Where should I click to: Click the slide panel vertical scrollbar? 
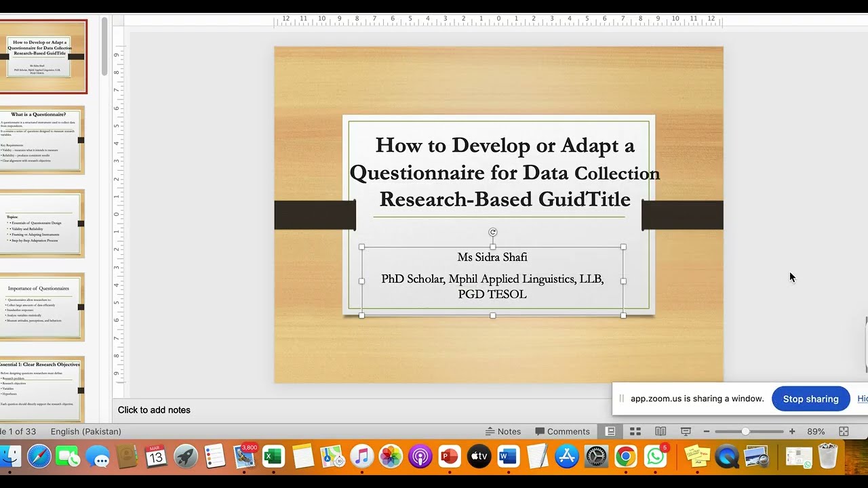(104, 46)
